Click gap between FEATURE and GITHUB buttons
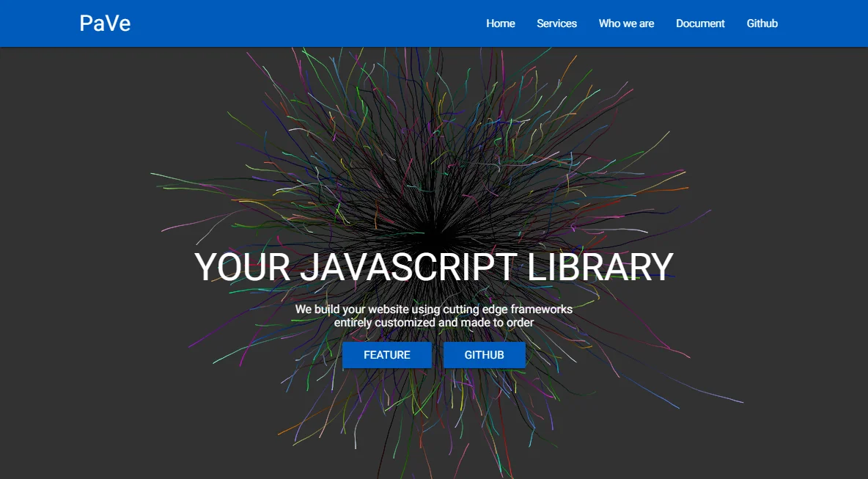This screenshot has height=479, width=868. (438, 355)
